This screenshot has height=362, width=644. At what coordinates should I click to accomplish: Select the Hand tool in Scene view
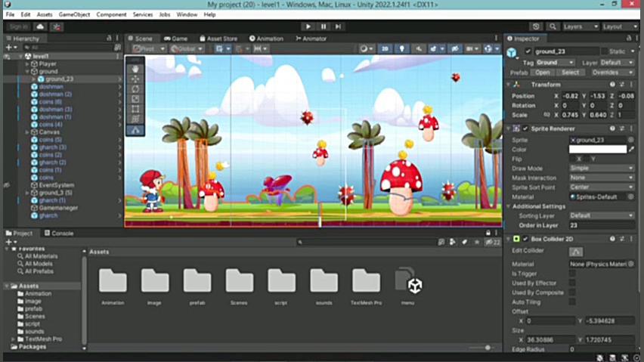(135, 69)
